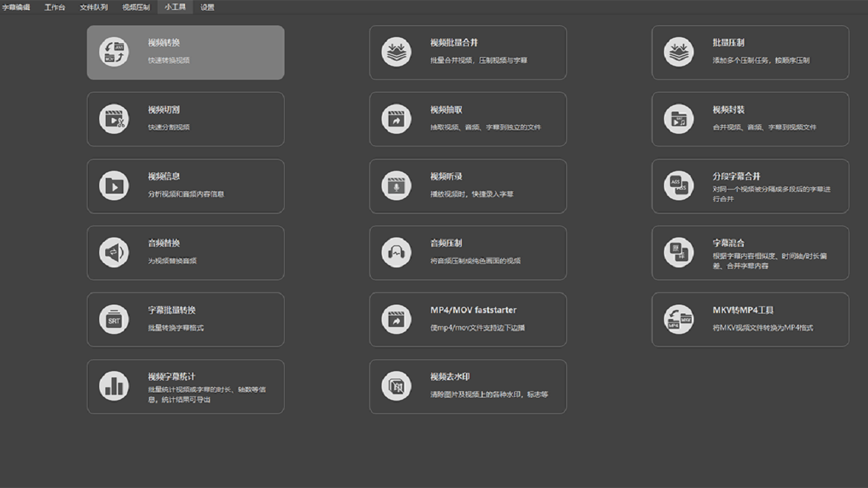This screenshot has height=488, width=868.
Task: Click the 音频替换 speaker icon
Action: click(x=114, y=253)
